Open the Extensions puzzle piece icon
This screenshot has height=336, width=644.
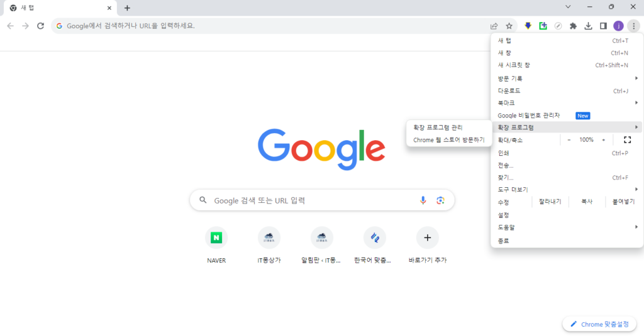click(574, 26)
